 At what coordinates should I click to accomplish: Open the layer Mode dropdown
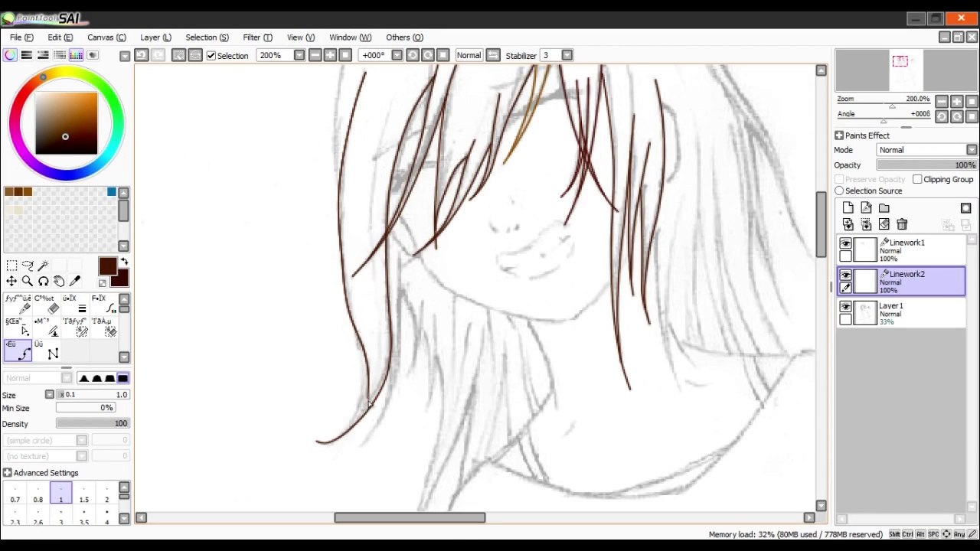tap(927, 150)
